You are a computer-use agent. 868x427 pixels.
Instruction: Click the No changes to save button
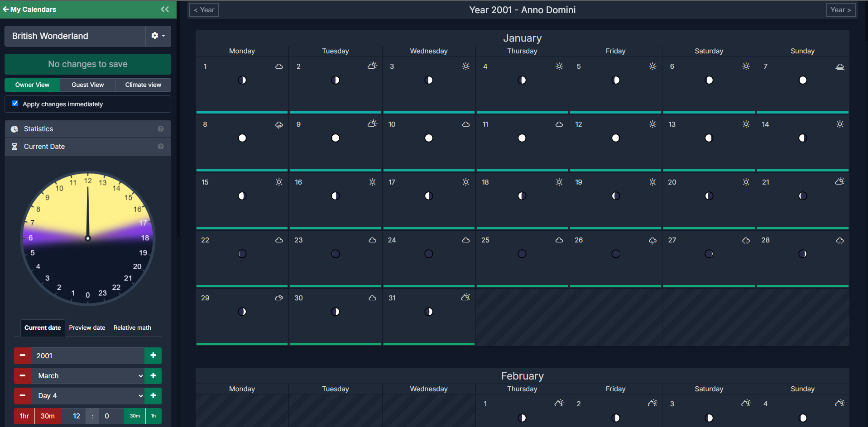(88, 64)
